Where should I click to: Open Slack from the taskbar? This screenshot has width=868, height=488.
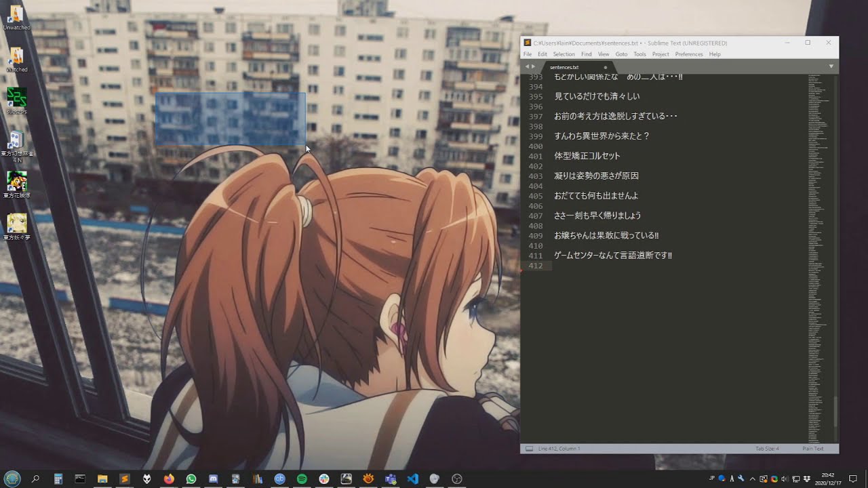(324, 479)
